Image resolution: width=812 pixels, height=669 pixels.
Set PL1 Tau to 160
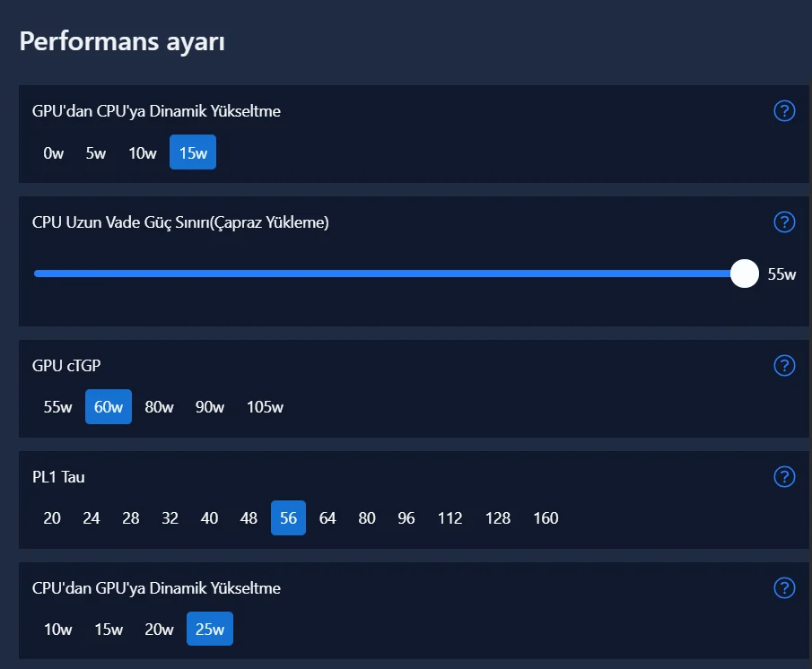point(546,518)
